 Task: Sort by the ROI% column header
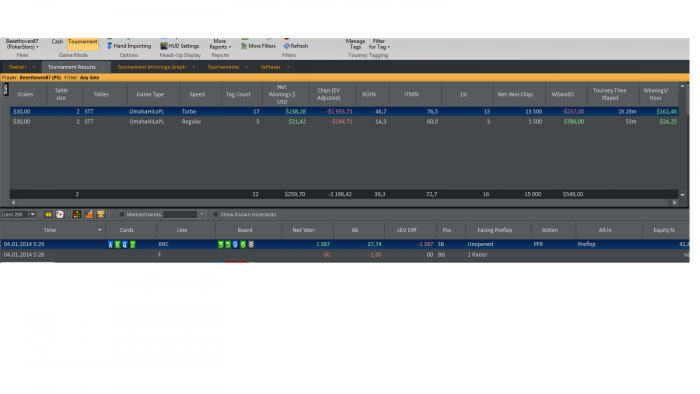pos(369,95)
